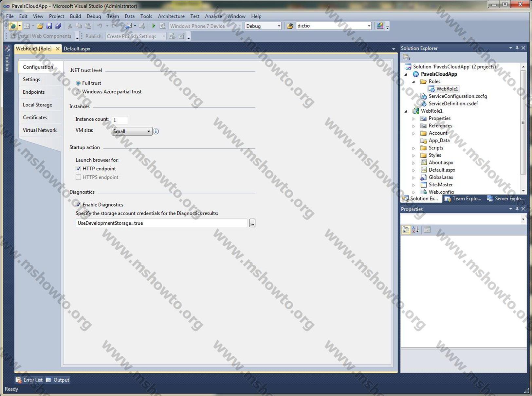Switch to the Server Explorer tab
The width and height of the screenshot is (532, 396).
506,198
